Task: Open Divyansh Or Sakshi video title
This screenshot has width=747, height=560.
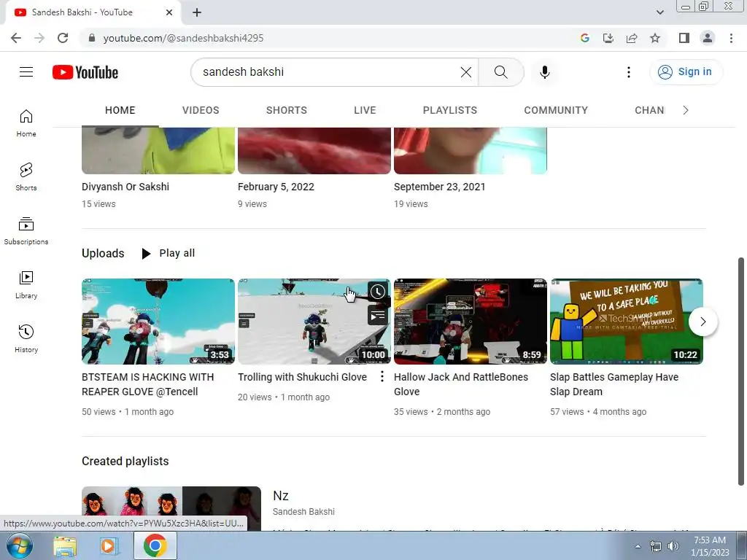Action: pyautogui.click(x=125, y=187)
